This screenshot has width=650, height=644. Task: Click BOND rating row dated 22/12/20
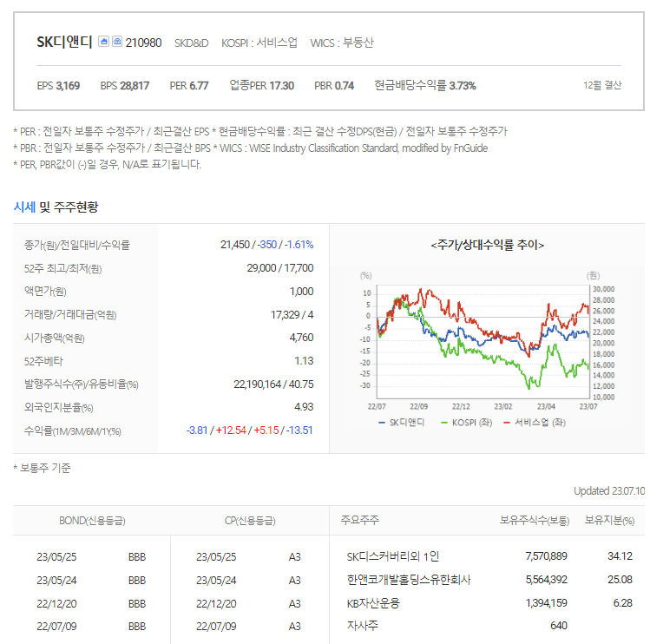[91, 604]
